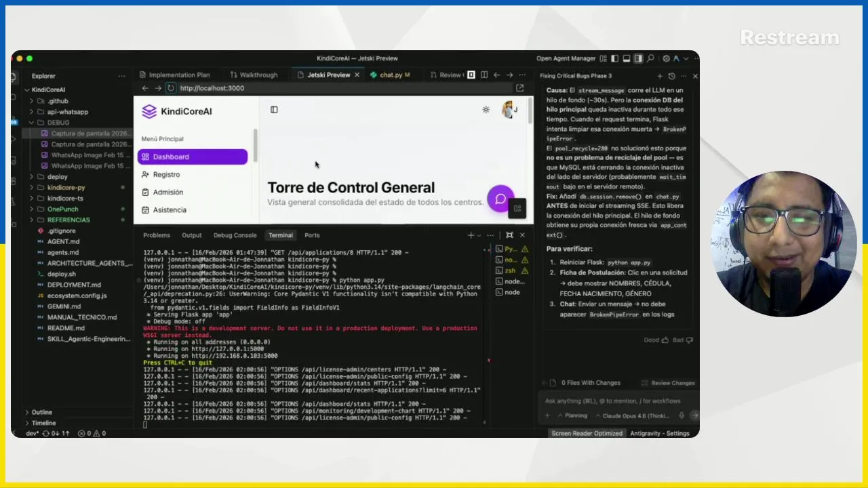The width and height of the screenshot is (868, 488).
Task: Open the purple chat bubble button
Action: click(500, 199)
